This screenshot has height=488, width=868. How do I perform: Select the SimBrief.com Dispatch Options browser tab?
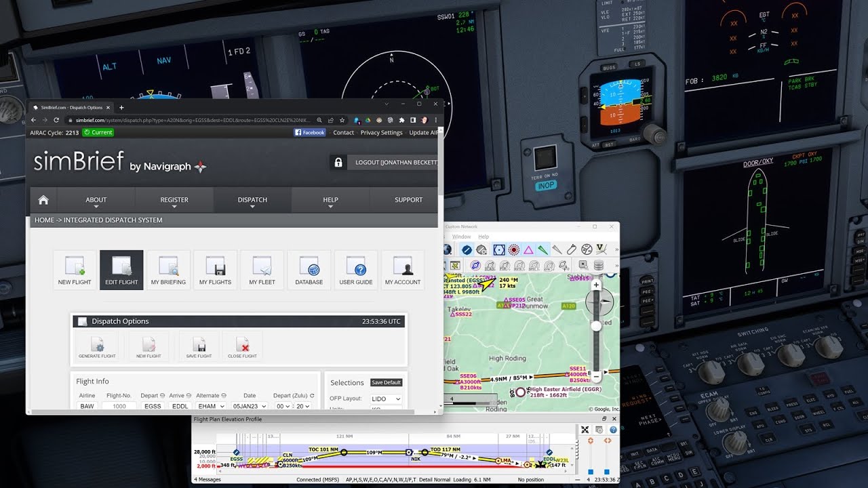(x=73, y=107)
